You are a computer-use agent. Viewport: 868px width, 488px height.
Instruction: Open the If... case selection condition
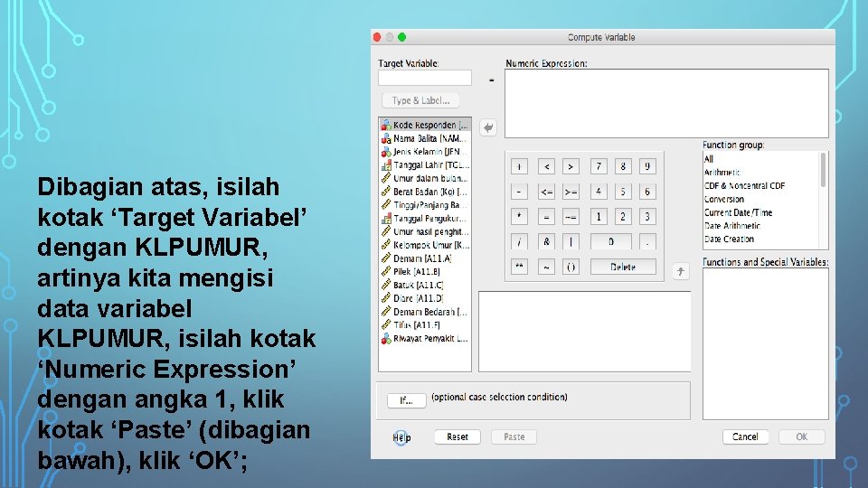pos(406,400)
